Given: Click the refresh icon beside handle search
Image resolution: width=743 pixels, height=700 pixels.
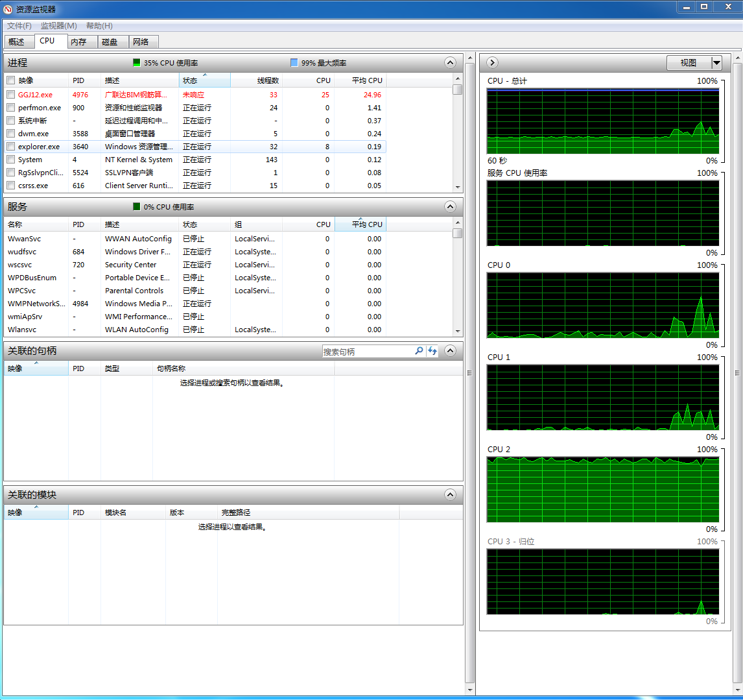Looking at the screenshot, I should tap(432, 351).
